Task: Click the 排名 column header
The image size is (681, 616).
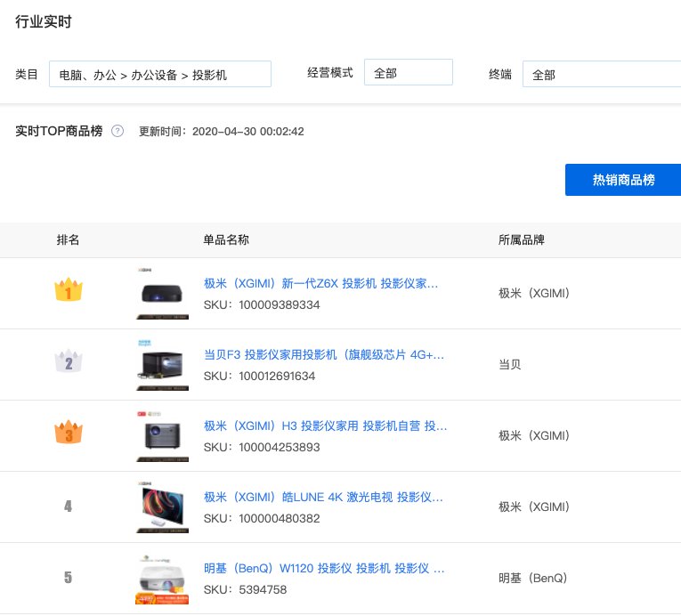Action: click(69, 240)
